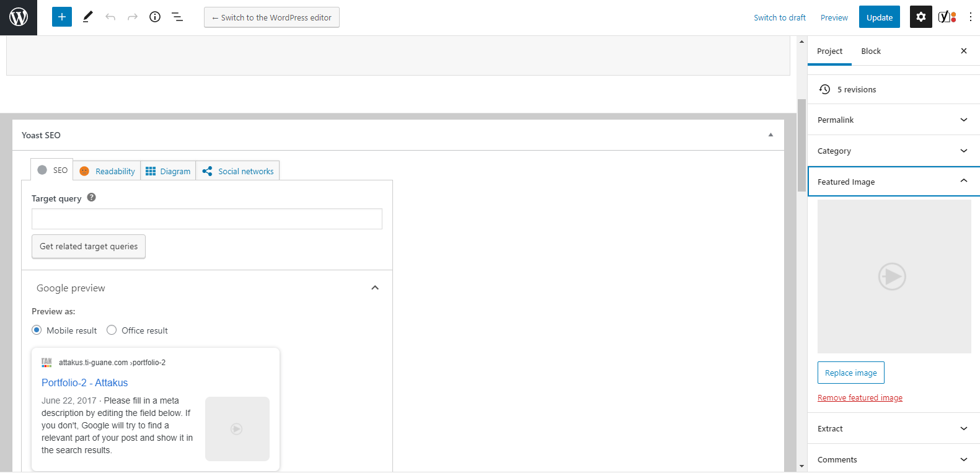Click the main editor vertical scrollbar thumb
The height and width of the screenshot is (473, 980).
[x=802, y=146]
